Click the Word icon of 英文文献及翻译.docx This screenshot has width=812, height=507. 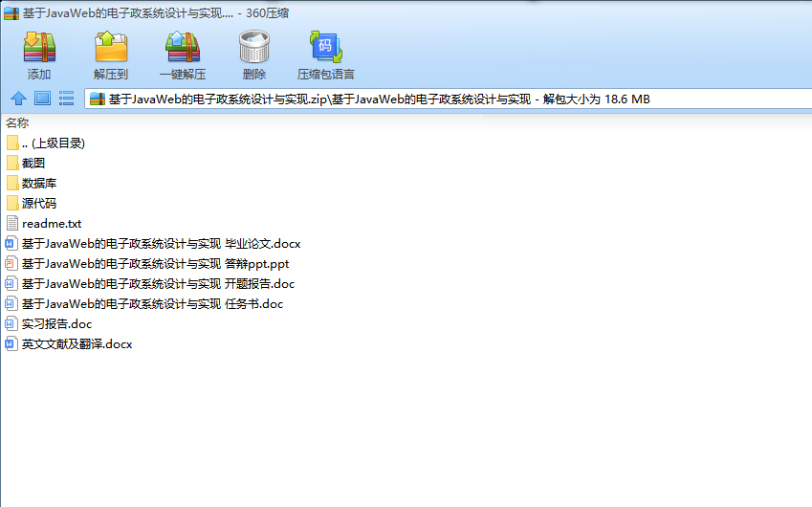pyautogui.click(x=11, y=344)
